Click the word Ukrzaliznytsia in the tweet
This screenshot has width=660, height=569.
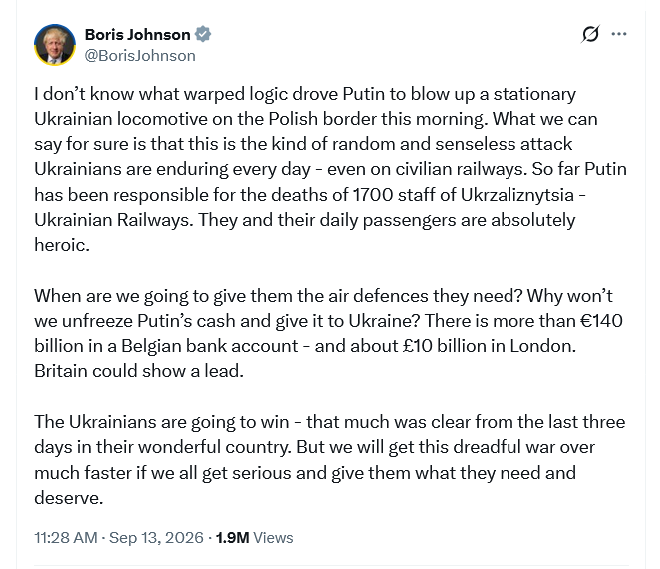517,195
